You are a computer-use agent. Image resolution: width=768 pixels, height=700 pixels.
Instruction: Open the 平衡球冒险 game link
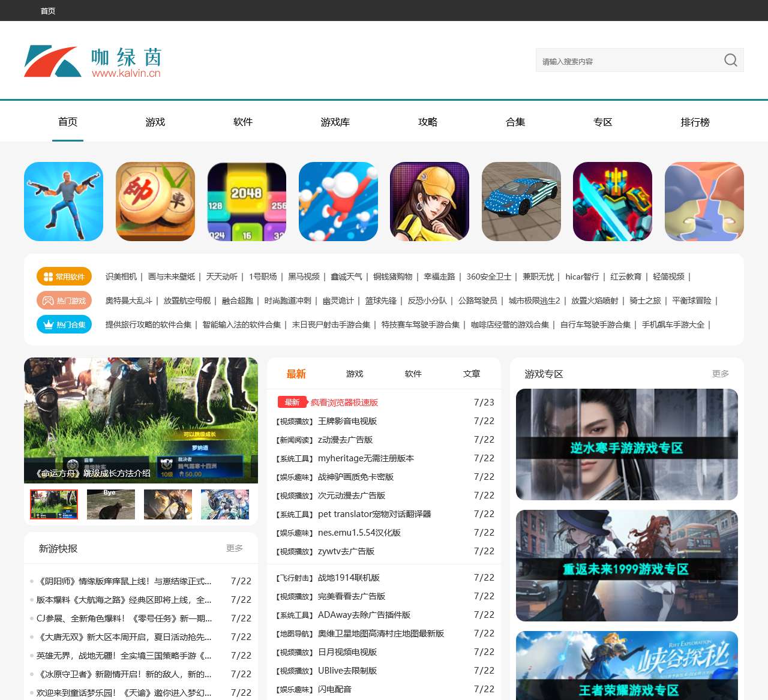pyautogui.click(x=692, y=301)
